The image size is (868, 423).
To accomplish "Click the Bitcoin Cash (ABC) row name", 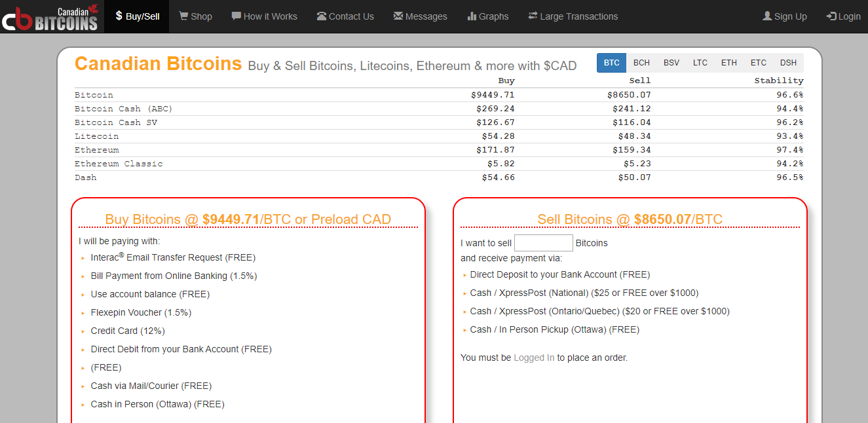I will point(124,109).
